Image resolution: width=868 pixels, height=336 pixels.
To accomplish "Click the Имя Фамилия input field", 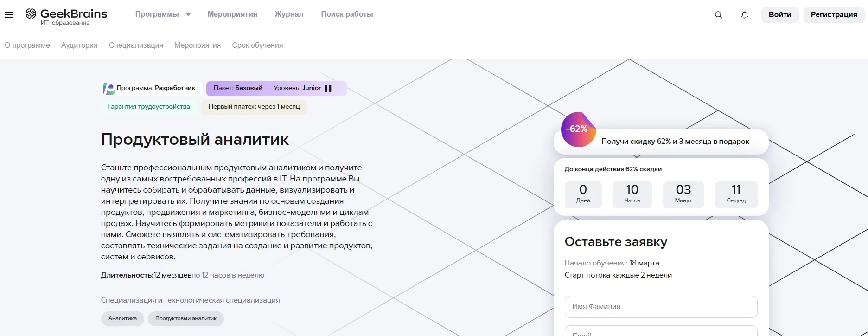I will coord(661,307).
